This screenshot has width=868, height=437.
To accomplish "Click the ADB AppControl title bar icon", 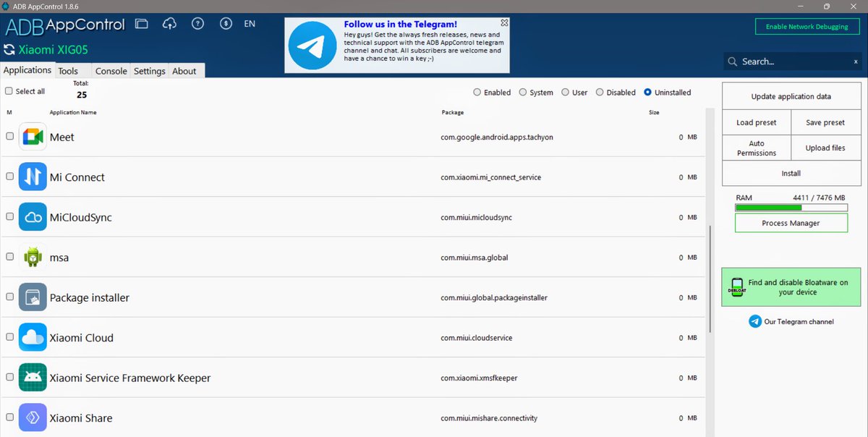I will [x=7, y=6].
